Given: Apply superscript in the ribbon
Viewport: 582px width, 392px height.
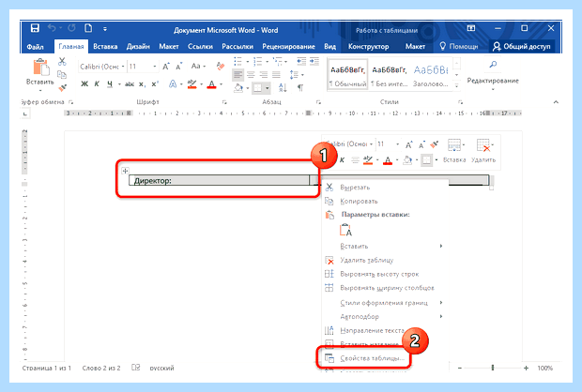Looking at the screenshot, I should 154,84.
